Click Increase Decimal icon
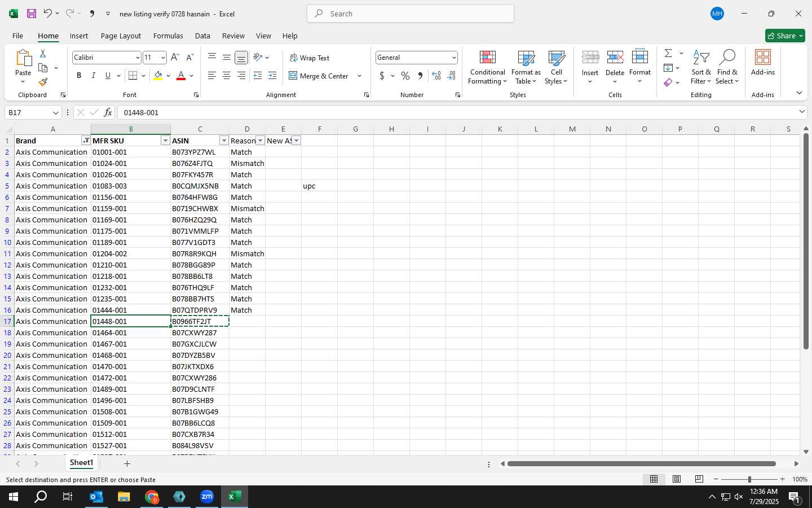The height and width of the screenshot is (508, 812). coord(436,76)
